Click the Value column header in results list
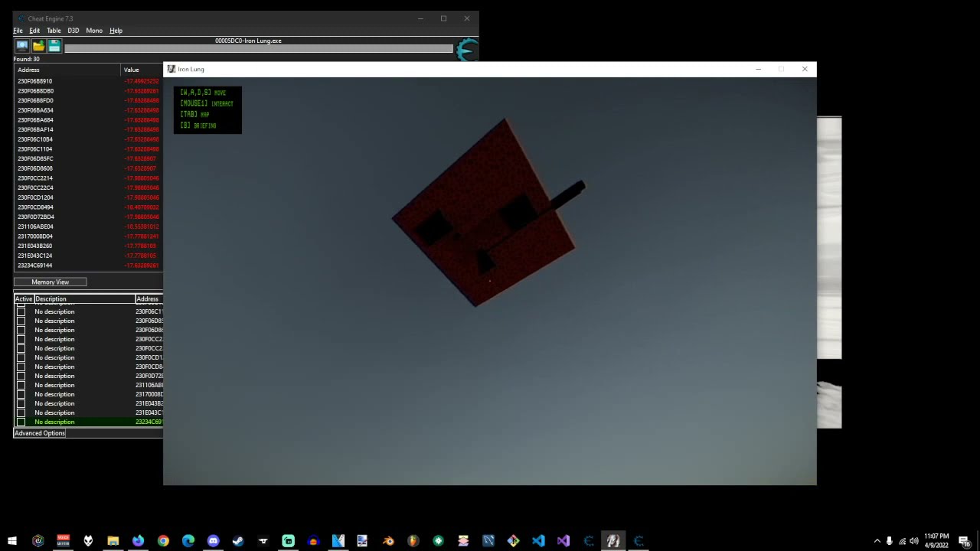980x551 pixels. pyautogui.click(x=142, y=70)
